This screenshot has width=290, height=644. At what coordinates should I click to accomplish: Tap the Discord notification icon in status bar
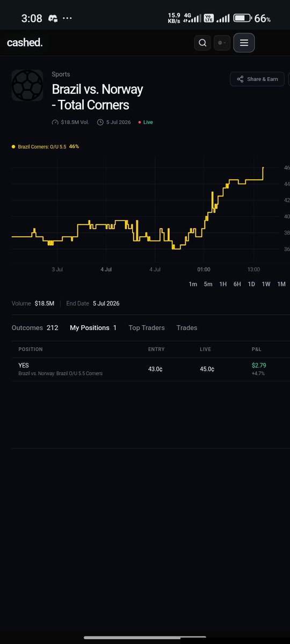pyautogui.click(x=53, y=18)
